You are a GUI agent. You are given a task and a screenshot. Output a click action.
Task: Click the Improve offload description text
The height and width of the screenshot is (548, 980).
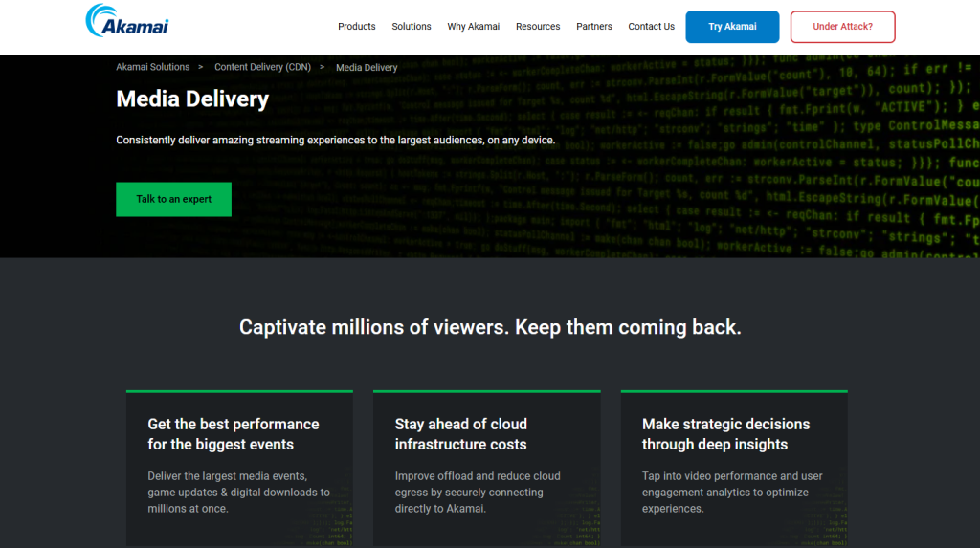click(x=478, y=493)
